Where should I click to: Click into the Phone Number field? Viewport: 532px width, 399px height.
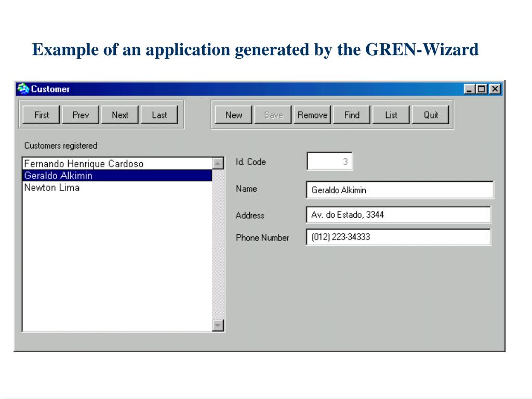point(398,237)
